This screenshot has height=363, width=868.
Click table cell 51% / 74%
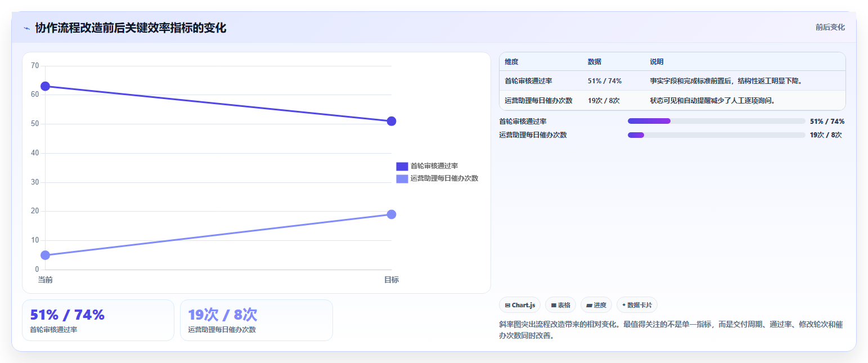[605, 80]
